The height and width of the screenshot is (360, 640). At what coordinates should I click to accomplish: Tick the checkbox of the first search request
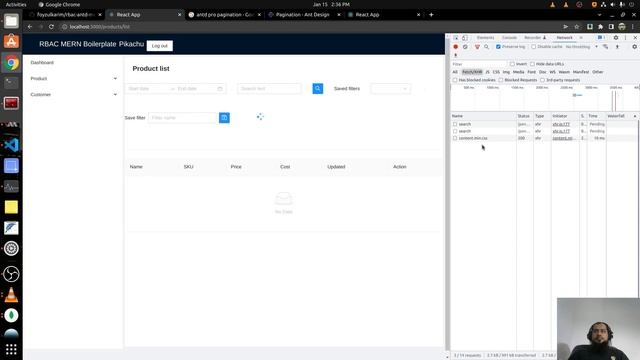(455, 124)
